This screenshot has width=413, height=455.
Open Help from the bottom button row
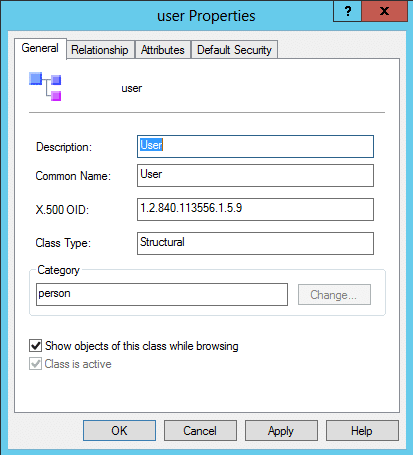click(362, 431)
